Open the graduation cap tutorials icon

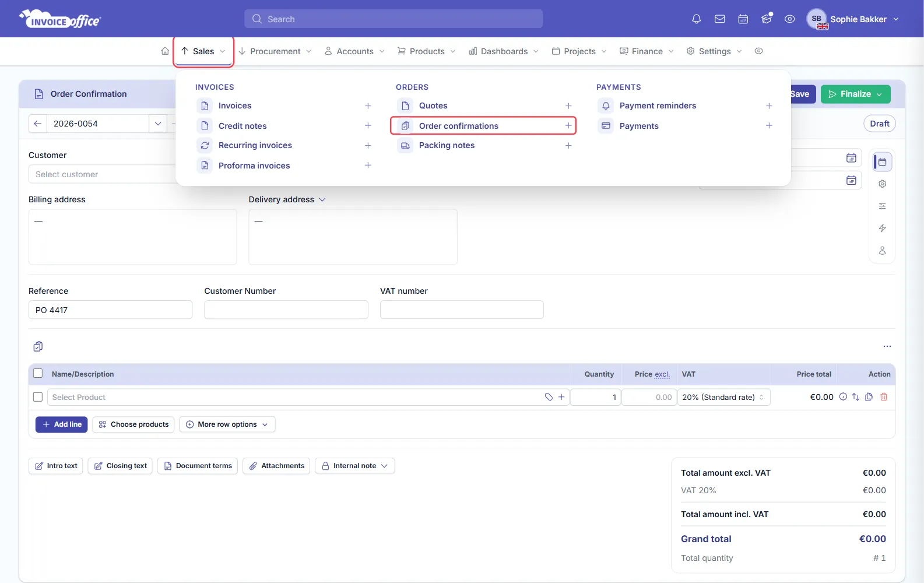(x=767, y=19)
